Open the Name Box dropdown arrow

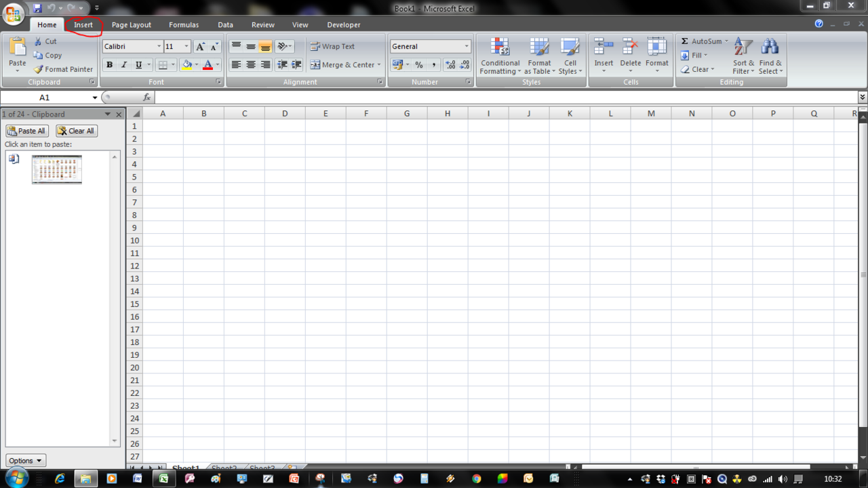coord(94,98)
